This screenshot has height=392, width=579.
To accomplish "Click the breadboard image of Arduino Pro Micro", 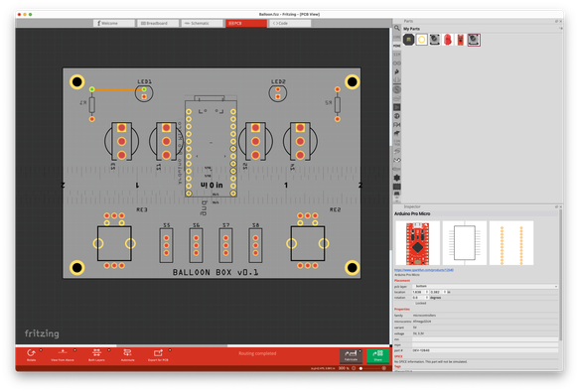I will (417, 243).
